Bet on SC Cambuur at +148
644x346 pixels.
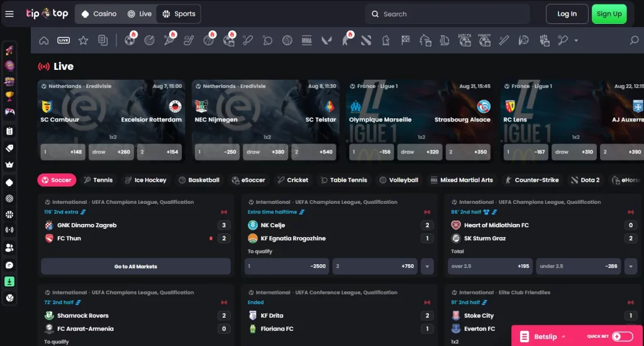(63, 152)
